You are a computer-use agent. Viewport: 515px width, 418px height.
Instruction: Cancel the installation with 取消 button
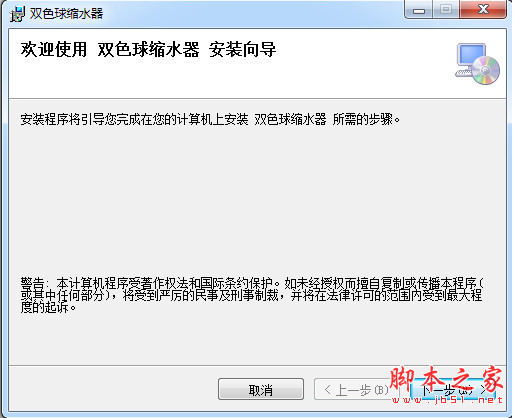click(x=261, y=389)
